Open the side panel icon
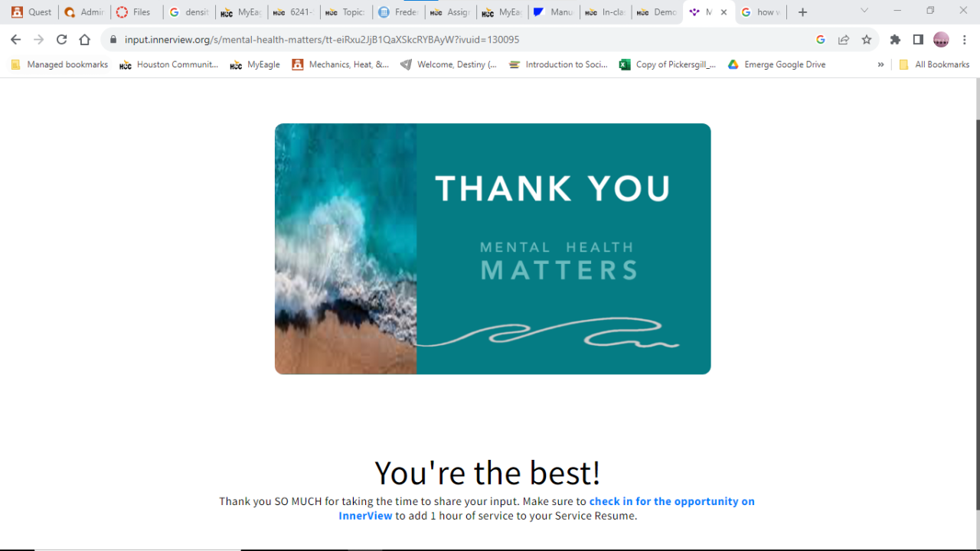 point(918,40)
